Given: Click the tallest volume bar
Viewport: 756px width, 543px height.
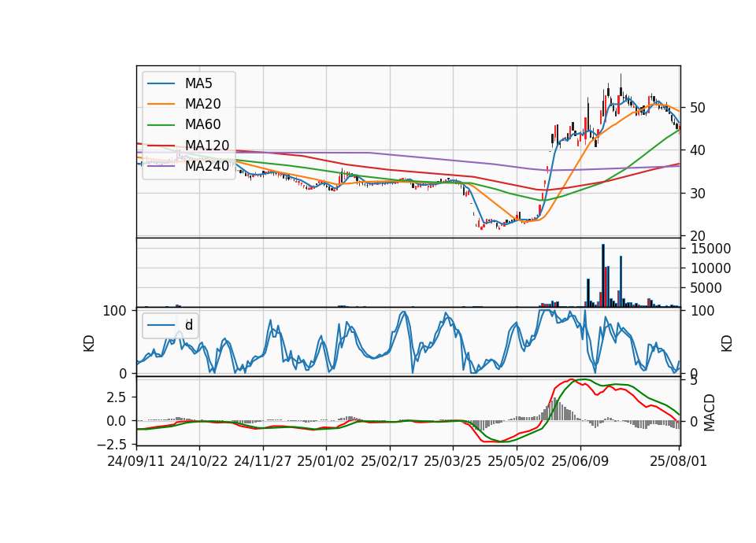Looking at the screenshot, I should (x=602, y=275).
